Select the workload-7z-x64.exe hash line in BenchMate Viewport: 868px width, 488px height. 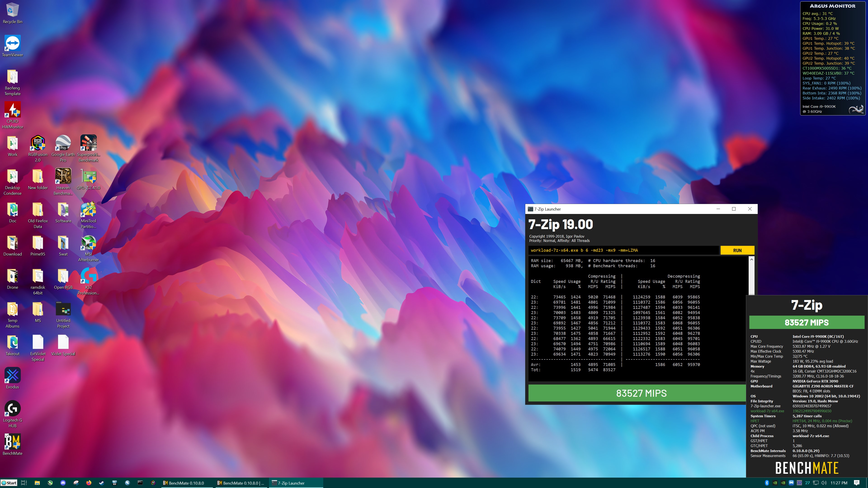pos(790,411)
